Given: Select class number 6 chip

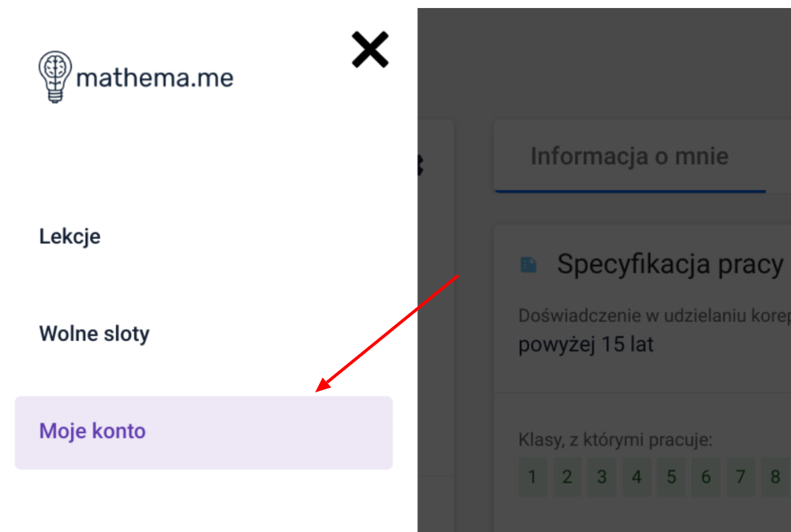Looking at the screenshot, I should 706,477.
